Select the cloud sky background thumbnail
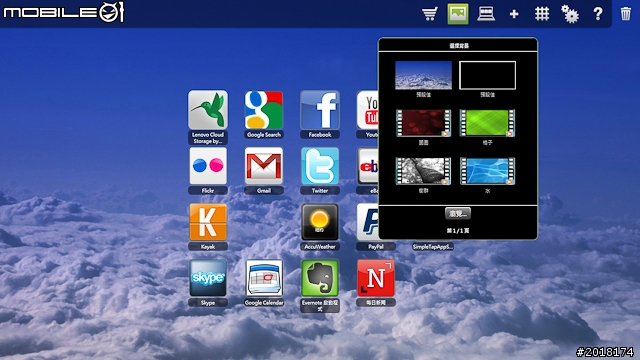Viewport: 640px width, 360px height. [423, 75]
